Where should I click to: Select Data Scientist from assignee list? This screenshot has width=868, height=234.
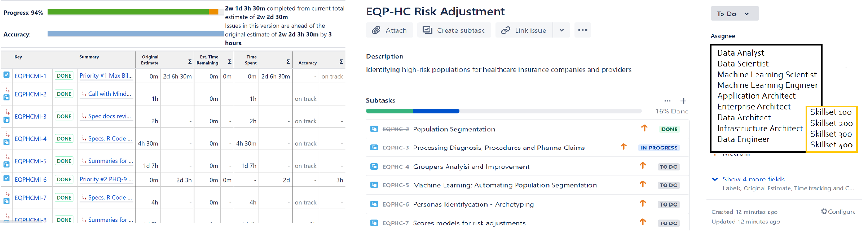click(743, 64)
